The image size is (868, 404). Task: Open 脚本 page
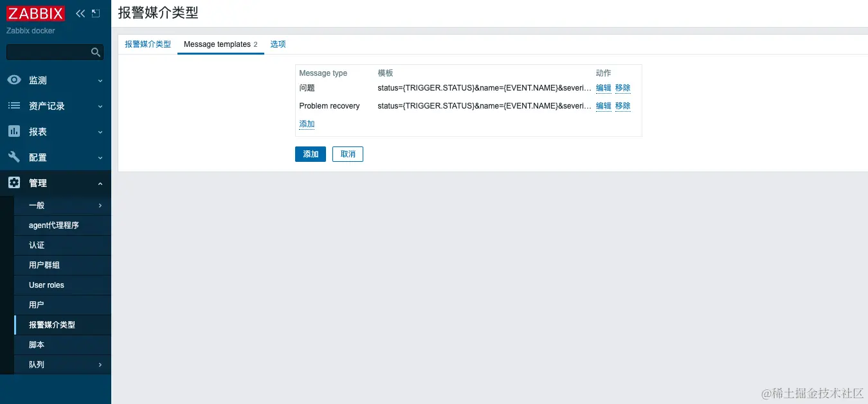[62, 345]
